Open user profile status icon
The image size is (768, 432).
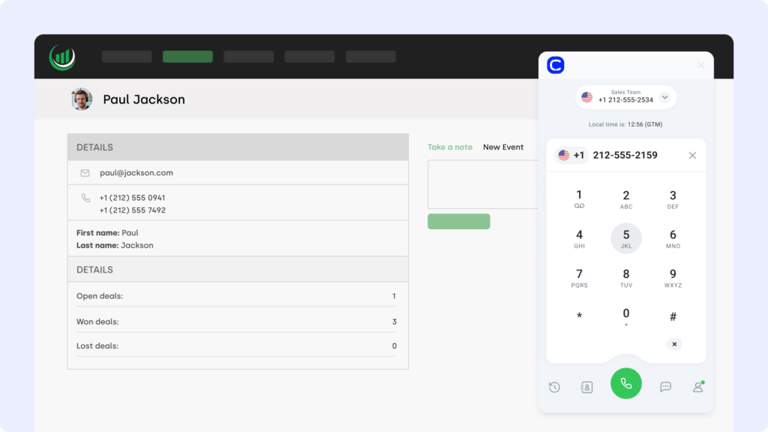[x=698, y=386]
